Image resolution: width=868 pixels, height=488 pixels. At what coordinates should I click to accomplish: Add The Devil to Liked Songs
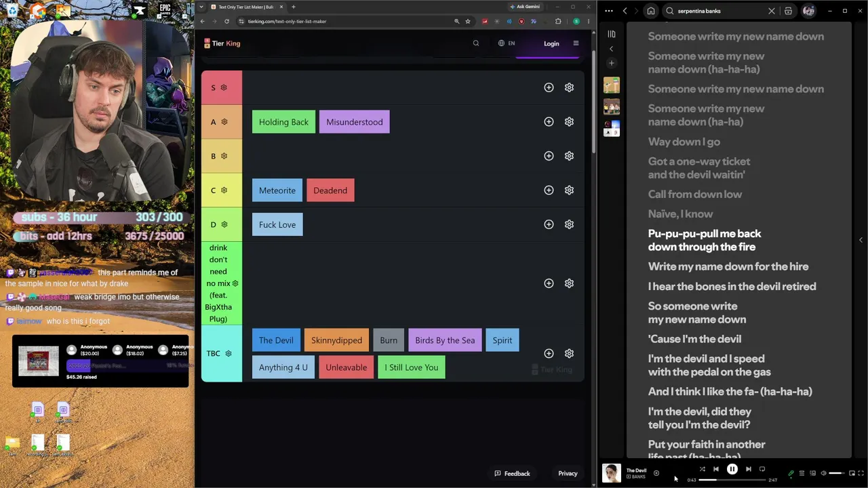point(656,473)
